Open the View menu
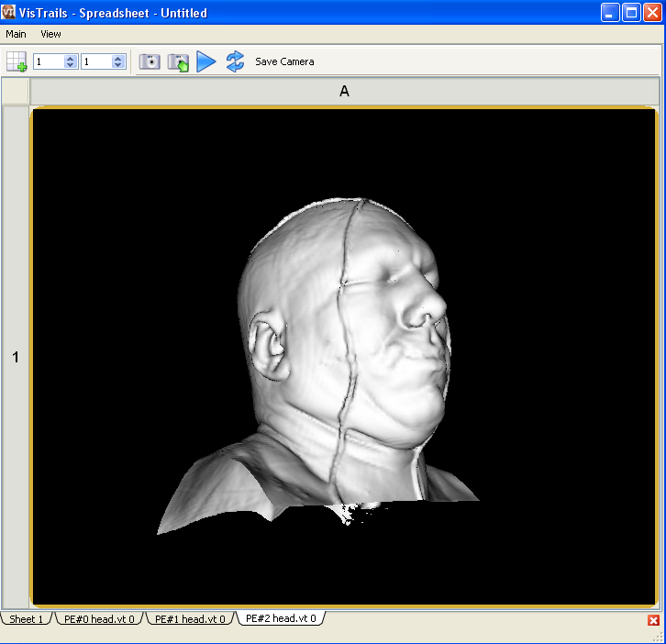The image size is (666, 644). click(x=50, y=34)
